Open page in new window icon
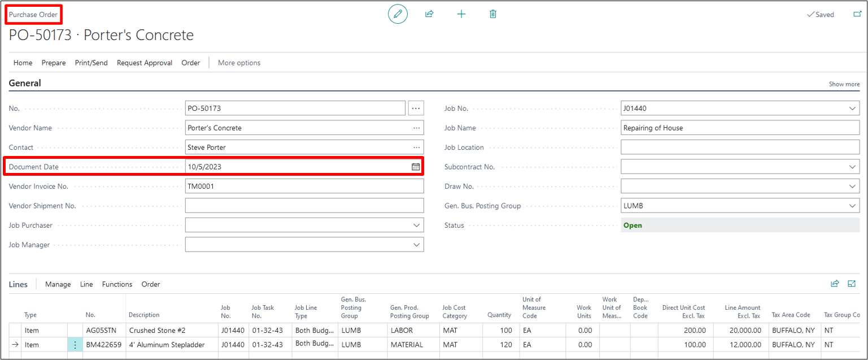Image resolution: width=868 pixels, height=360 pixels. [857, 14]
